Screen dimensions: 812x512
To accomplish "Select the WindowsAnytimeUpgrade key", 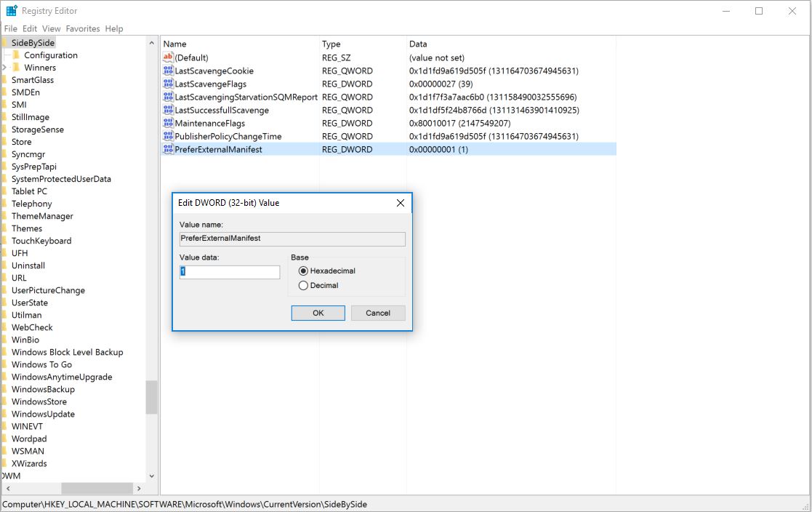I will coord(62,377).
